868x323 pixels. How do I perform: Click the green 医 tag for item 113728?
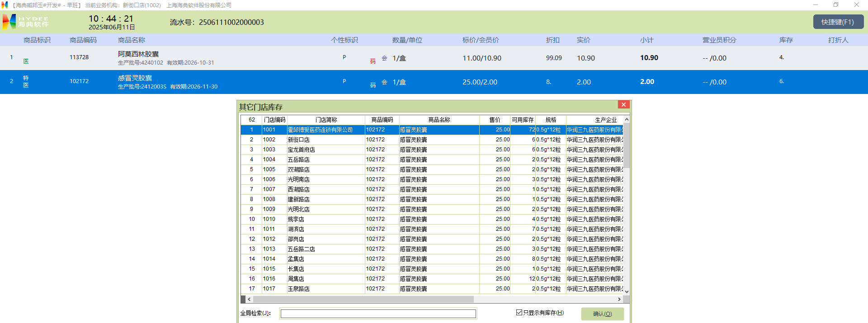coord(26,61)
